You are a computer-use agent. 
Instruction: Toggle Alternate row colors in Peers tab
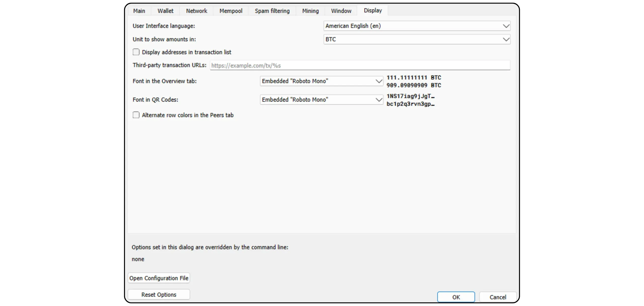(136, 115)
